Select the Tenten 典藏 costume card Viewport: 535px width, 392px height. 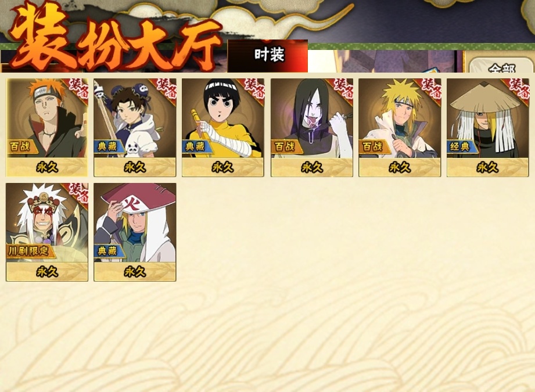coord(135,128)
